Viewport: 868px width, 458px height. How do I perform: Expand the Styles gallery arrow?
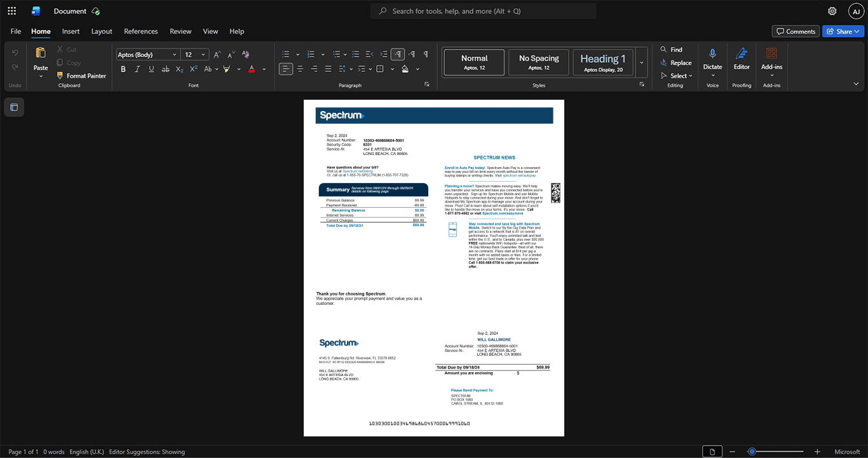coord(642,62)
